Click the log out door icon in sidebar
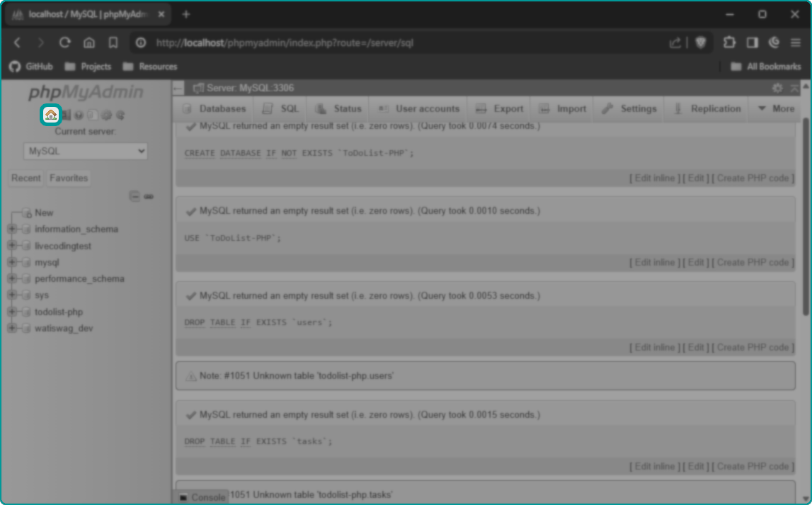812x505 pixels. click(65, 115)
